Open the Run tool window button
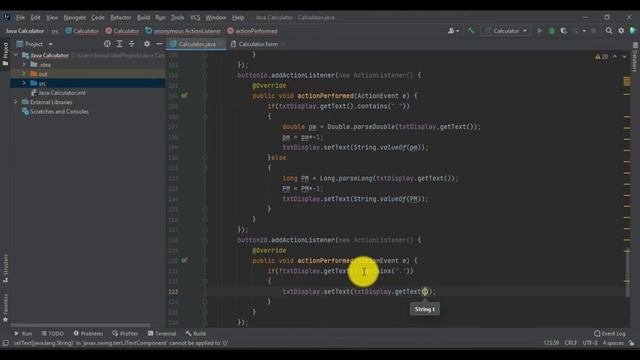The width and height of the screenshot is (640, 360). (x=23, y=333)
